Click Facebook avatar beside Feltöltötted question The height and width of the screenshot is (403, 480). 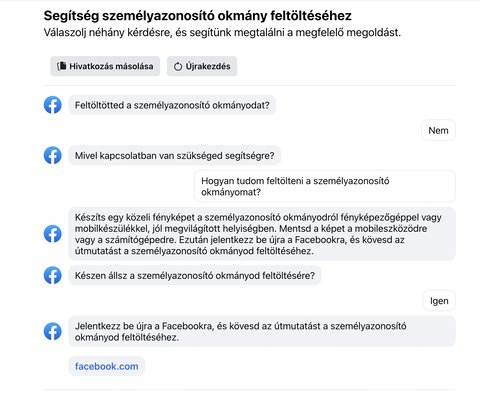[x=53, y=105]
